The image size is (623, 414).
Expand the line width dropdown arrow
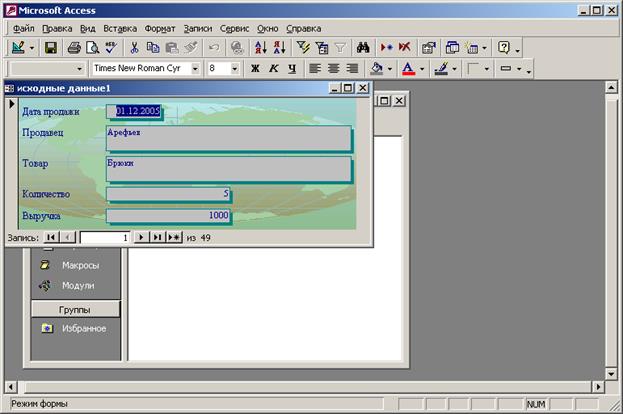point(487,69)
